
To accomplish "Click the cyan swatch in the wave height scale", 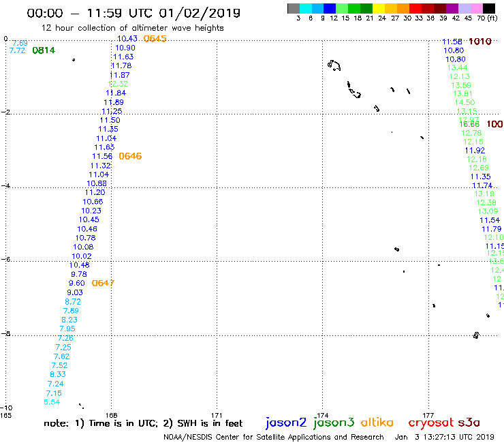I will [x=306, y=8].
